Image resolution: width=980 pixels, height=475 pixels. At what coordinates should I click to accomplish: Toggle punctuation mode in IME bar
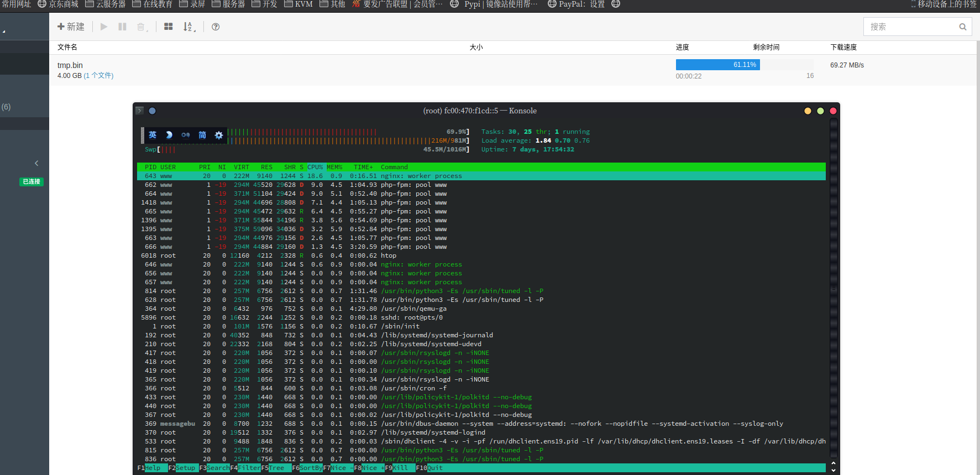[186, 135]
